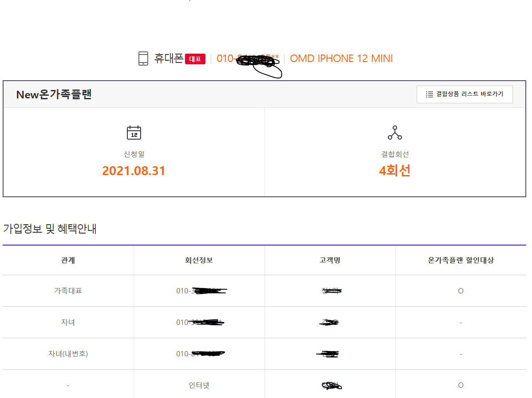The height and width of the screenshot is (398, 532).
Task: Click the 4회선 combined line count
Action: click(394, 171)
